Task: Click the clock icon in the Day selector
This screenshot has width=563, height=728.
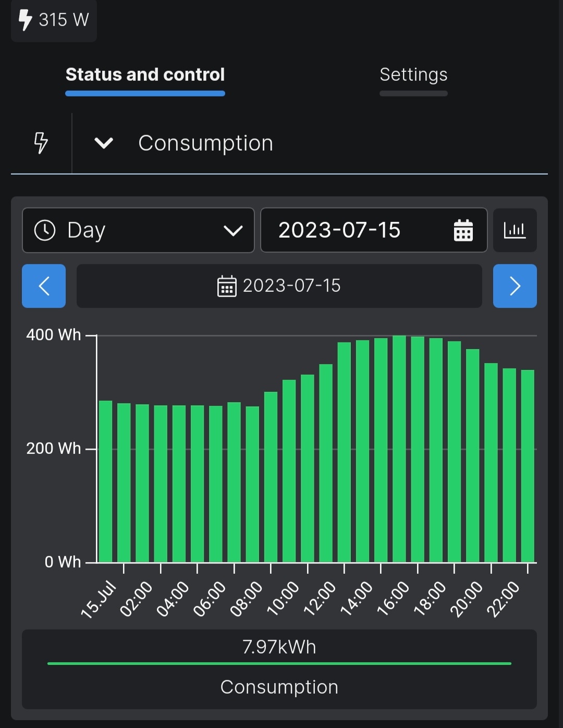Action: (x=45, y=230)
